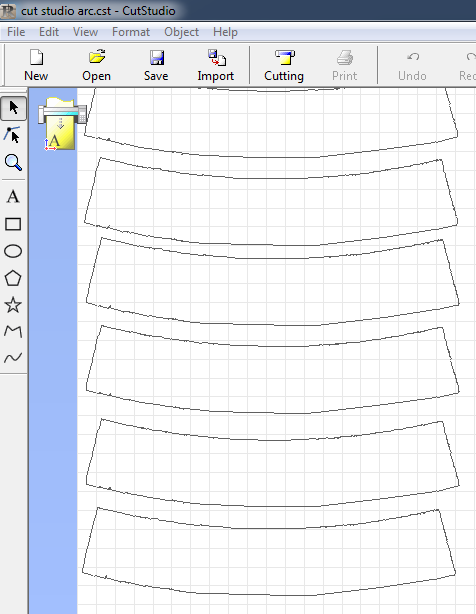Select the text tool A
This screenshot has height=614, width=476.
tap(13, 197)
